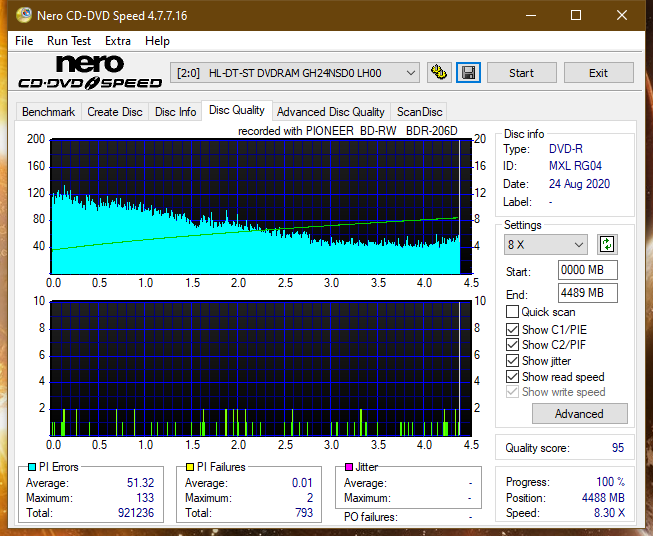Select the Disc Quality tab

(x=237, y=110)
